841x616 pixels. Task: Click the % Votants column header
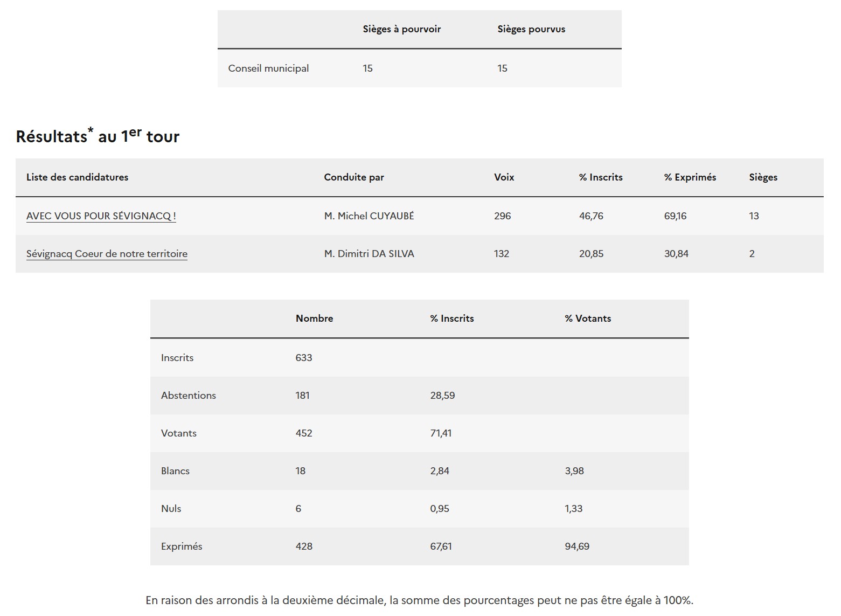(588, 319)
